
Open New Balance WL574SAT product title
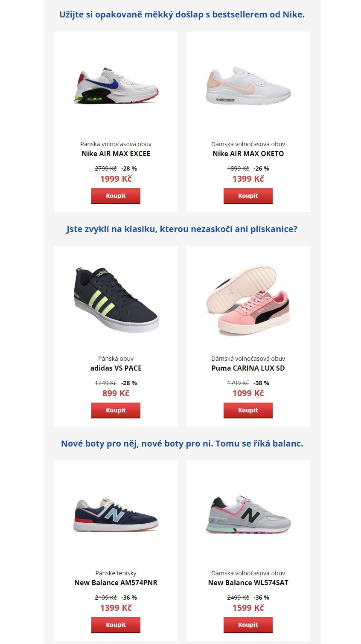(248, 583)
